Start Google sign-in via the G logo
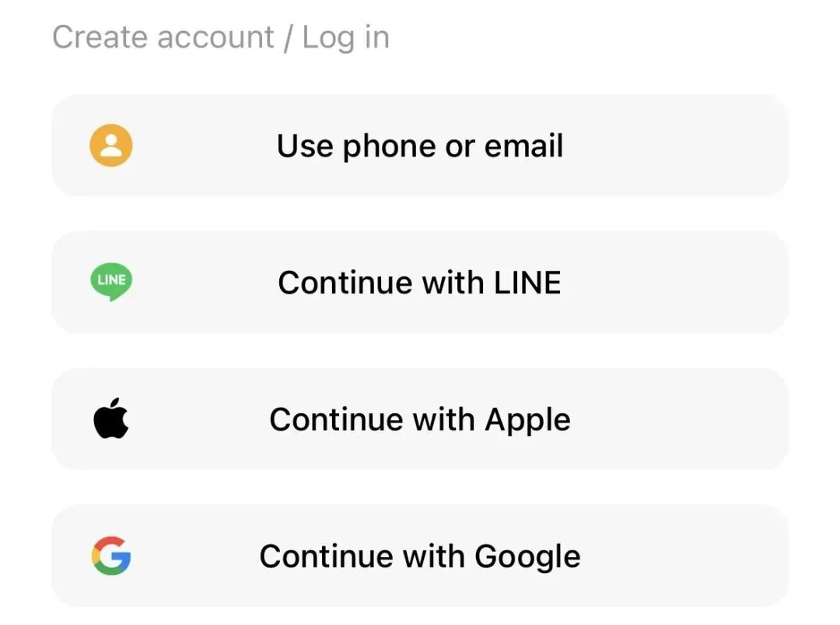The width and height of the screenshot is (840, 625). pos(111,556)
